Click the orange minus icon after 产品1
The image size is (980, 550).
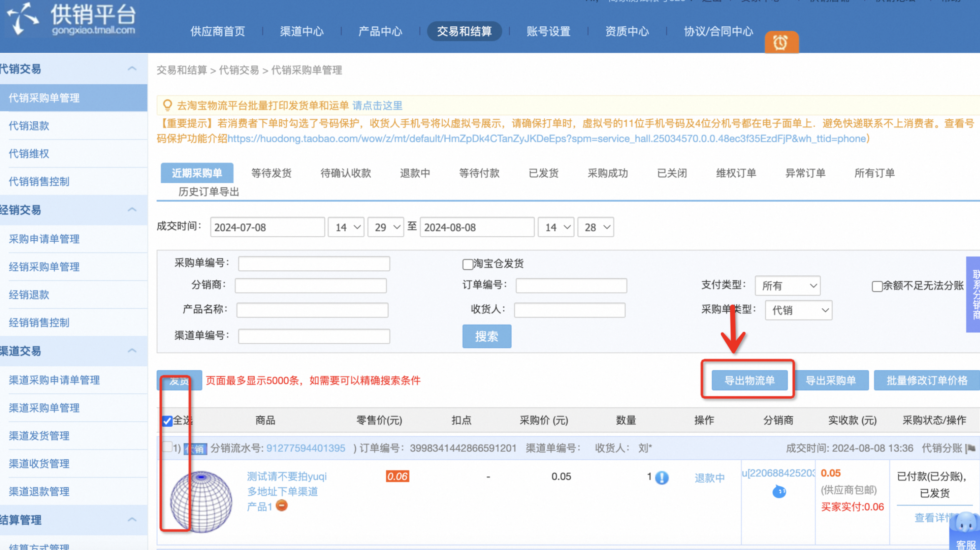point(282,506)
